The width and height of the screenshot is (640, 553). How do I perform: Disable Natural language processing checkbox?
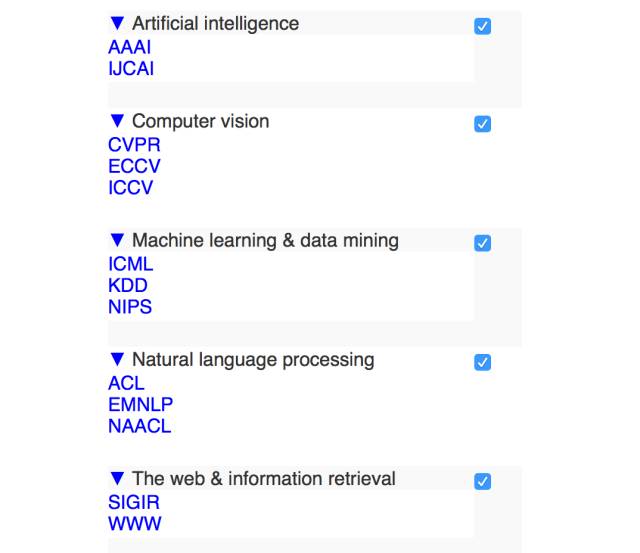[x=482, y=362]
